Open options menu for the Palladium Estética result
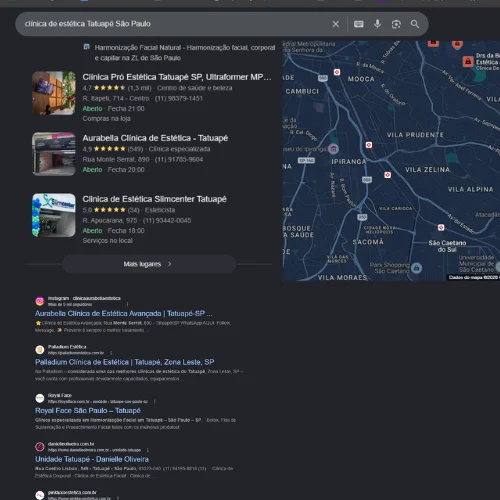This screenshot has height=500, width=500. 111,353
